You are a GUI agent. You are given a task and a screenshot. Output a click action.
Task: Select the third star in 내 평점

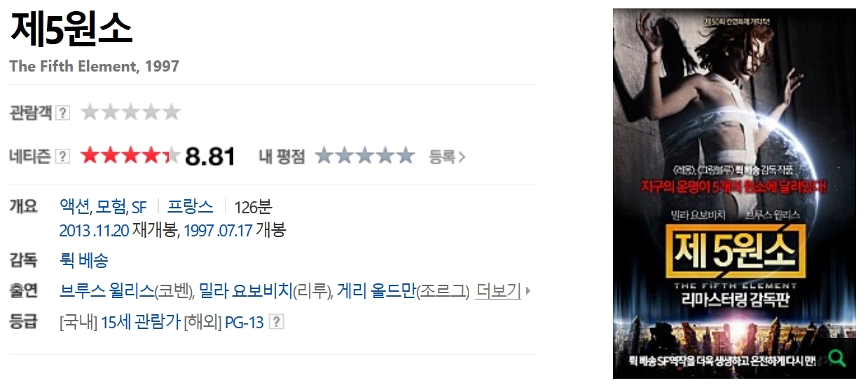click(365, 155)
